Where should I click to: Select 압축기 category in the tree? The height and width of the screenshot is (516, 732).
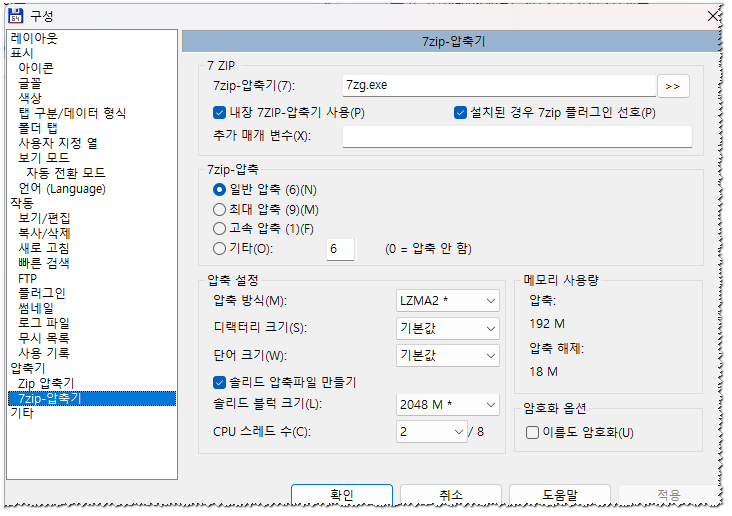coord(28,368)
